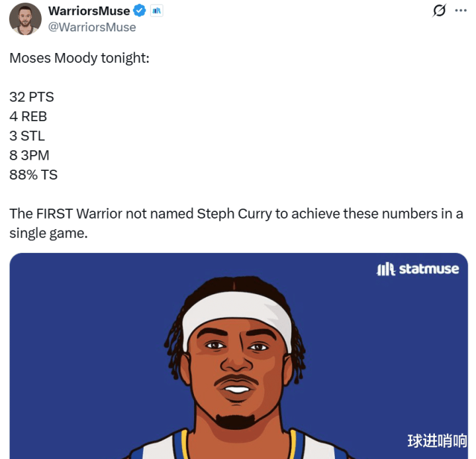The image size is (476, 459).
Task: Click the "Moses Moody tonight:" text
Action: [79, 58]
